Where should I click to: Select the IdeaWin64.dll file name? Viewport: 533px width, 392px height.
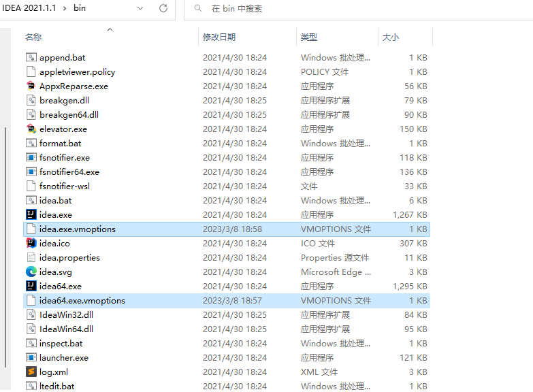pos(66,329)
